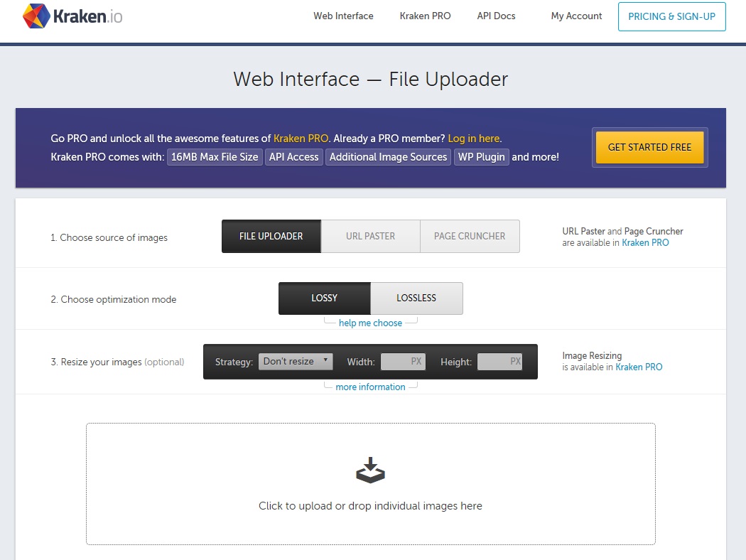Click the 16MB Max File Size tag
Viewport: 746px width, 560px height.
pyautogui.click(x=215, y=157)
